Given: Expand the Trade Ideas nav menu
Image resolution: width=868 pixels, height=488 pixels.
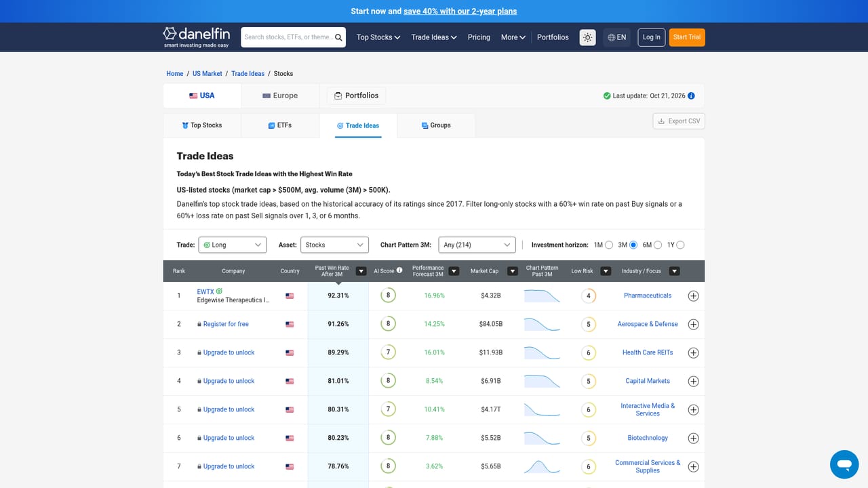Looking at the screenshot, I should click(434, 37).
